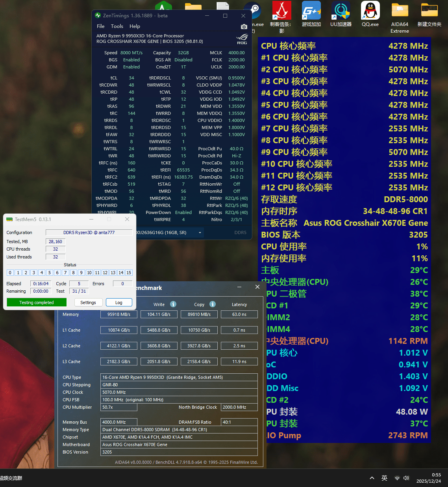Screen dimensions: 448x487
Task: Minimize the ZenTimings window
Action: [207, 16]
